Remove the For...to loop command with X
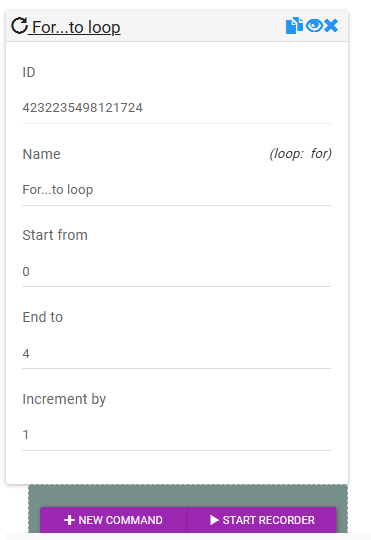The image size is (371, 540). tap(331, 26)
